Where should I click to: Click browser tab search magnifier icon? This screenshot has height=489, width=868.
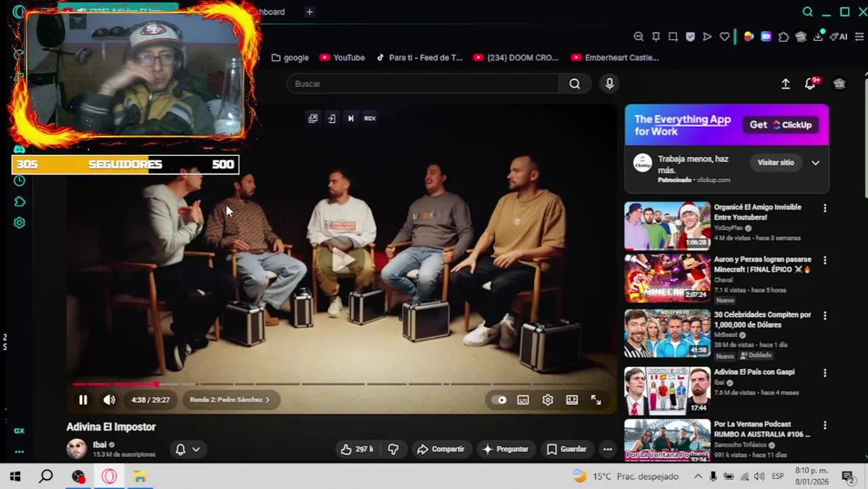(x=808, y=12)
